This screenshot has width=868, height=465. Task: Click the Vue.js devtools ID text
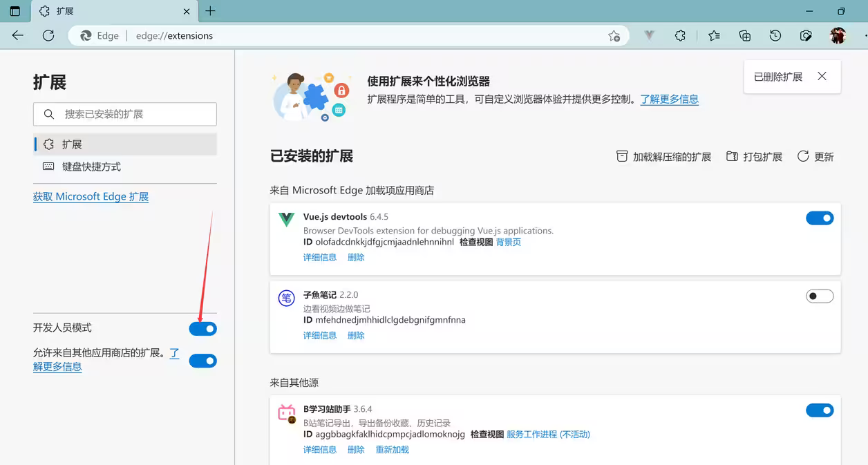379,242
